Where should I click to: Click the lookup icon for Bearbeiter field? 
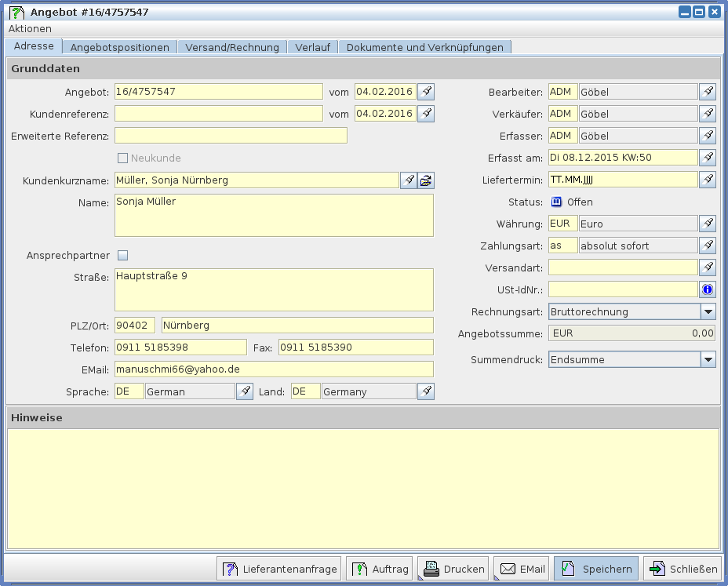click(x=708, y=92)
